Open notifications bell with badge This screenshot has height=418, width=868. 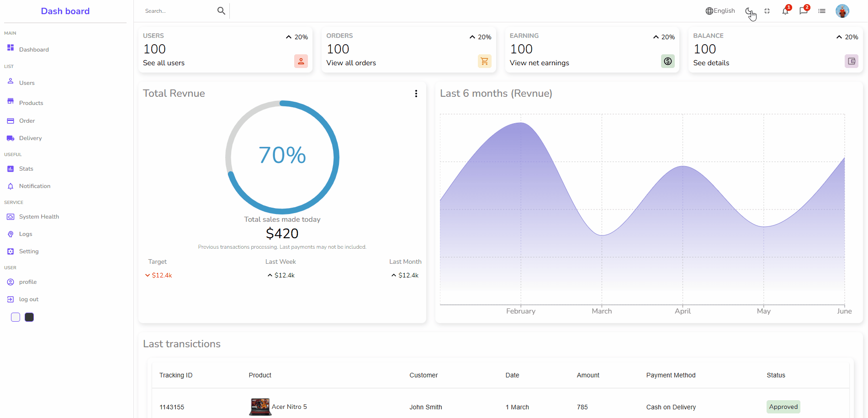pyautogui.click(x=786, y=10)
